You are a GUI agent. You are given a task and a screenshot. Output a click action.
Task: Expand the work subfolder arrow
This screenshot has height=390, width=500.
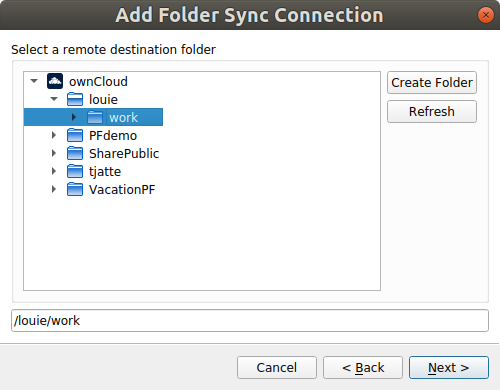click(x=74, y=117)
